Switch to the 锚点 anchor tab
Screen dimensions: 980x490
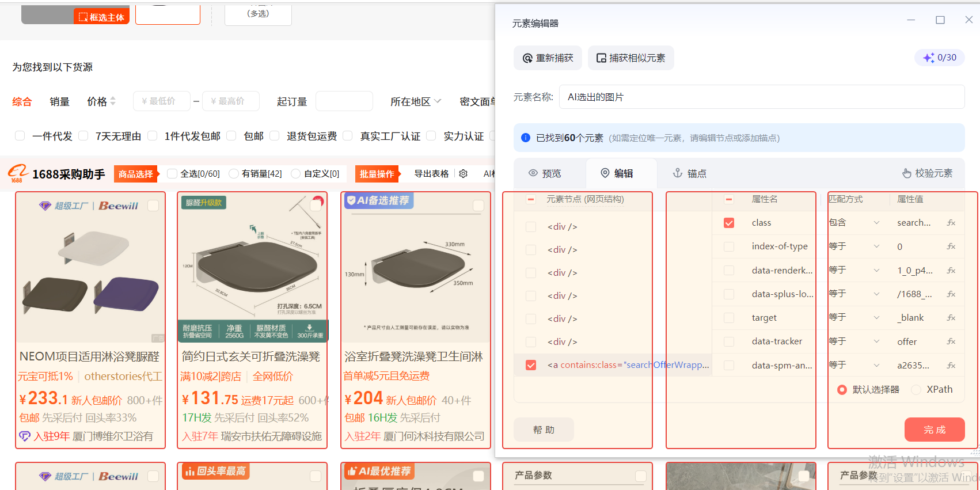[689, 173]
